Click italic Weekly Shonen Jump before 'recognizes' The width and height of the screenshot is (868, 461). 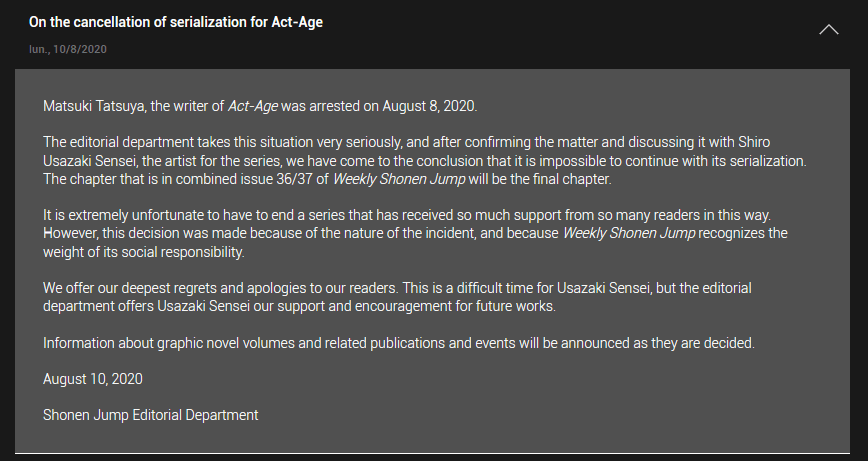pos(629,233)
